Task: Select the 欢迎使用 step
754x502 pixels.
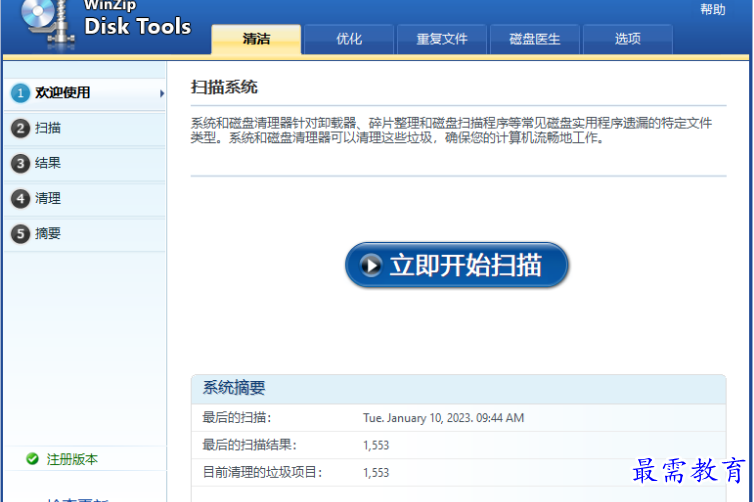Action: coord(85,93)
